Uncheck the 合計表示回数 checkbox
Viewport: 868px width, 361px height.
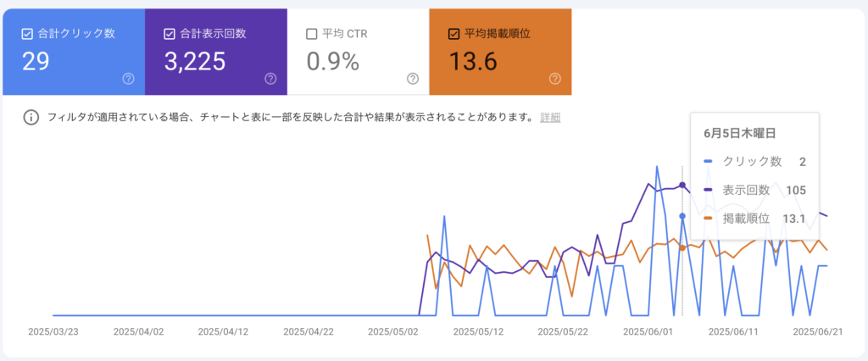tap(170, 35)
